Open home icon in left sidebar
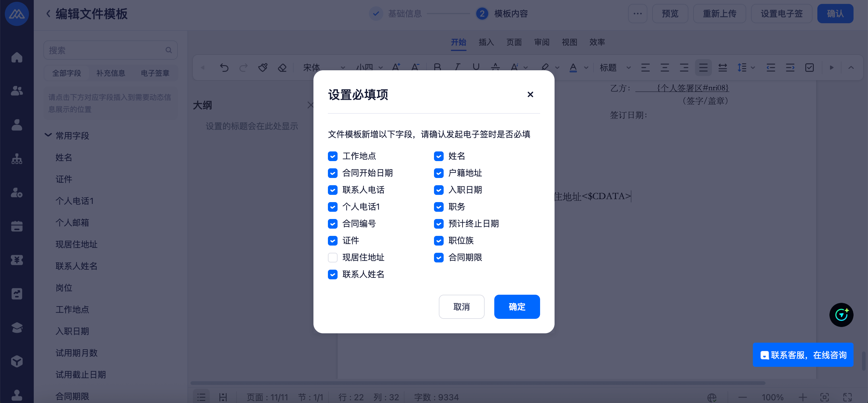 coord(17,57)
